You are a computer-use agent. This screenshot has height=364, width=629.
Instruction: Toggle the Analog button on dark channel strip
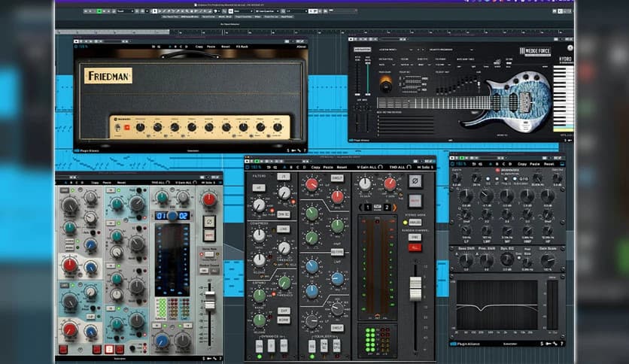[415, 222]
